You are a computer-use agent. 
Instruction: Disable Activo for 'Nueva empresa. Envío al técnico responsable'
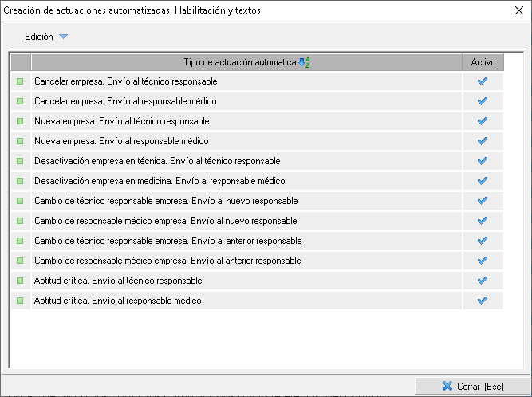[x=482, y=121]
